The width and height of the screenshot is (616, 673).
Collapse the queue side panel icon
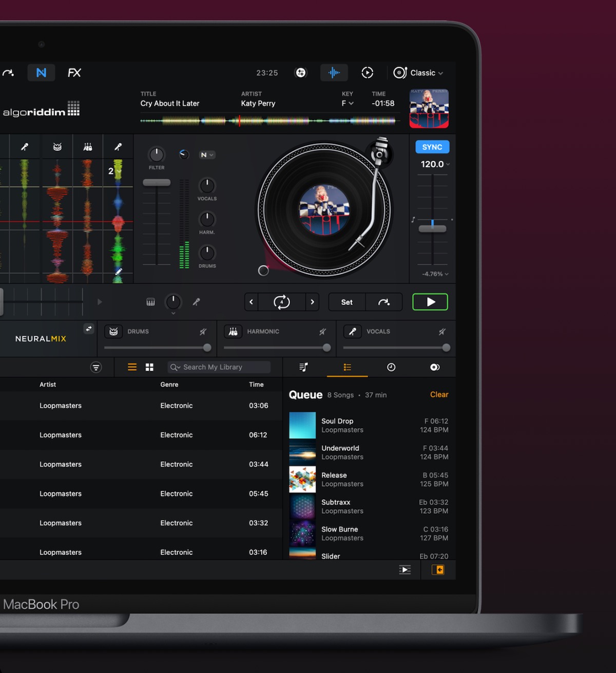click(x=438, y=570)
